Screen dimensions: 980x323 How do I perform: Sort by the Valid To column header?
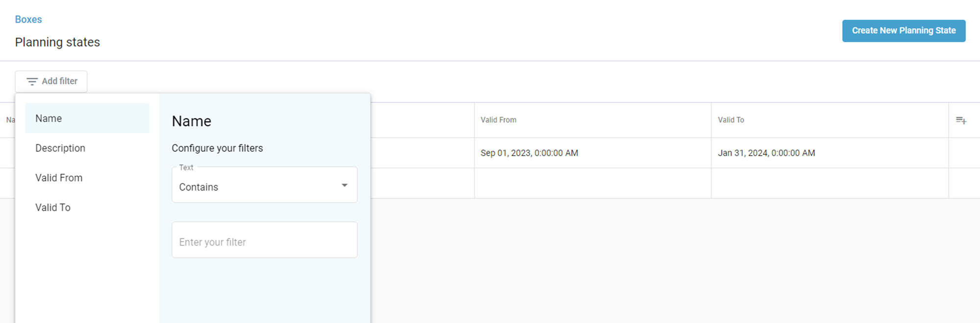click(x=731, y=120)
